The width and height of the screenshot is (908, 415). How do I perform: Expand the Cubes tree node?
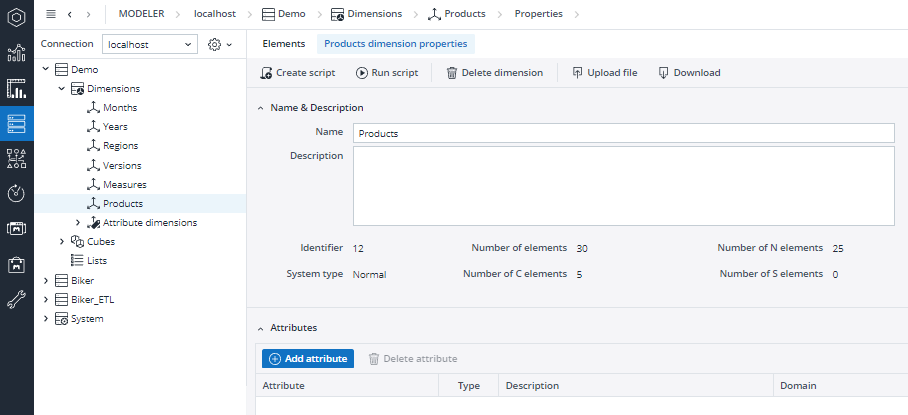tap(62, 242)
